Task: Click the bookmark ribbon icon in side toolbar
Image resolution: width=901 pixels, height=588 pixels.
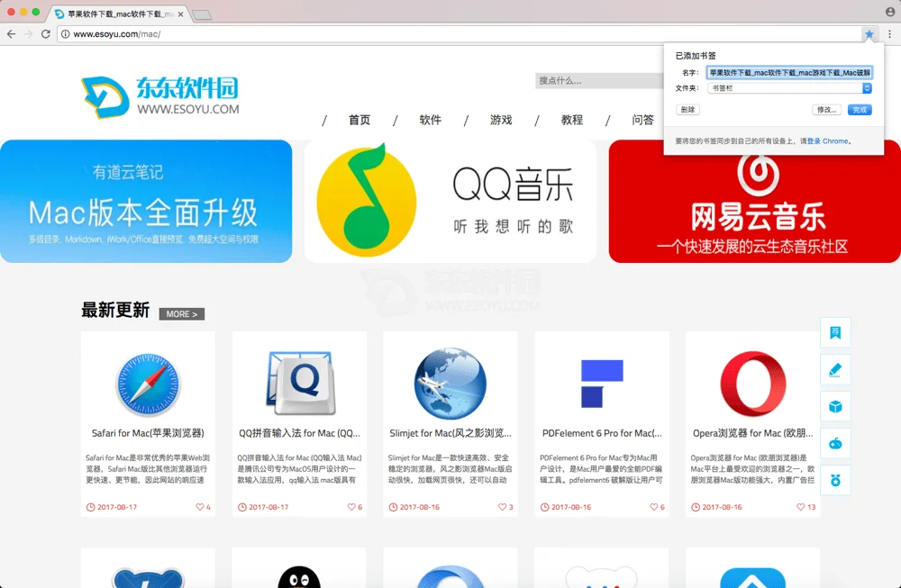Action: point(835,332)
